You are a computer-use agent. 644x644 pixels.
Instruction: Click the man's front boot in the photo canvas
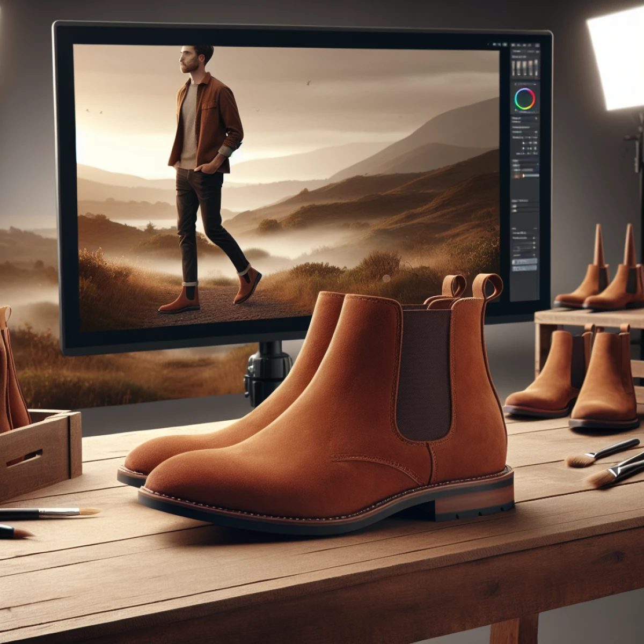coord(248,284)
